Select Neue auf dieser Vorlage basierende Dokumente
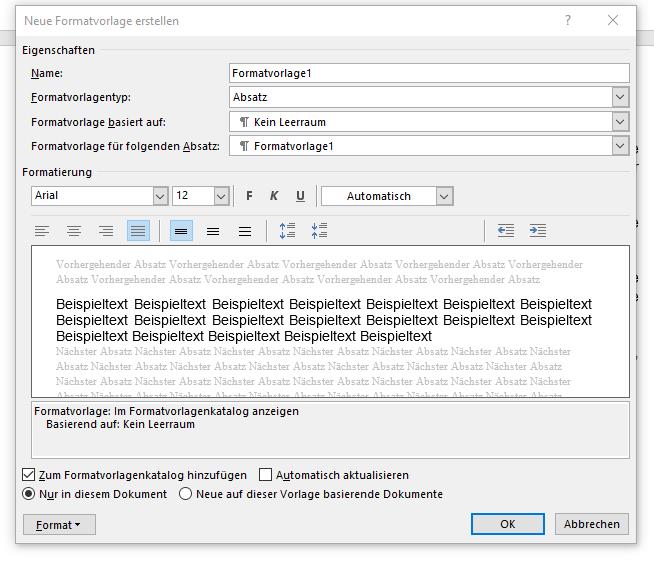The width and height of the screenshot is (654, 563). pyautogui.click(x=186, y=494)
